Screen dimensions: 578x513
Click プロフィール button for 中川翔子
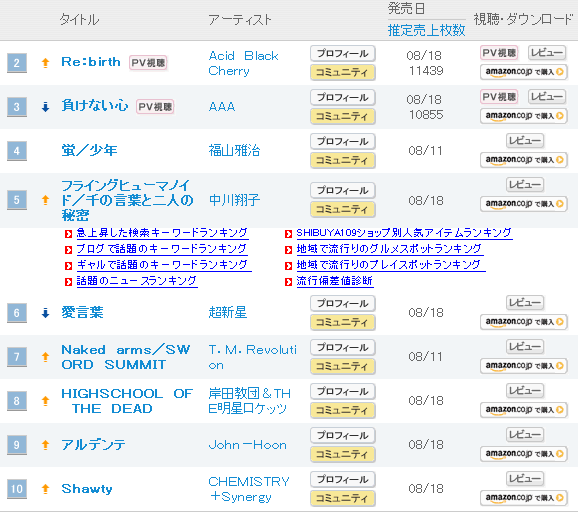[x=343, y=190]
